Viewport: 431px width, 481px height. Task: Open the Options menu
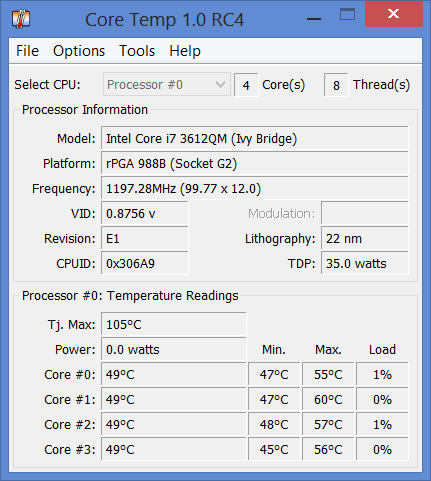79,51
